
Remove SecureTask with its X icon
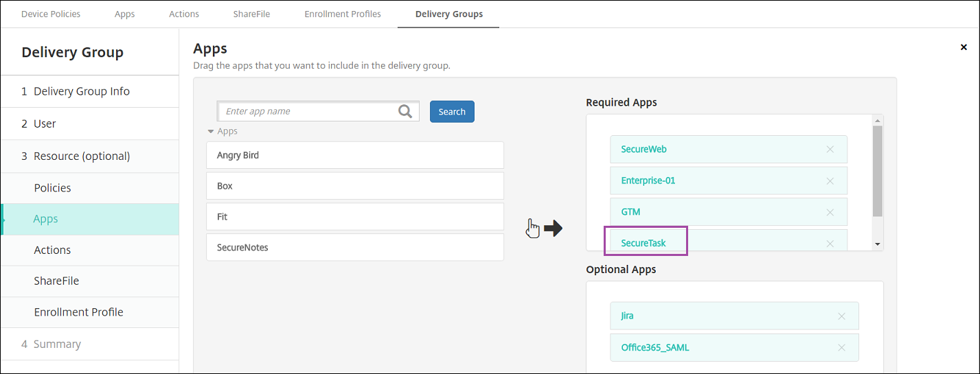830,243
